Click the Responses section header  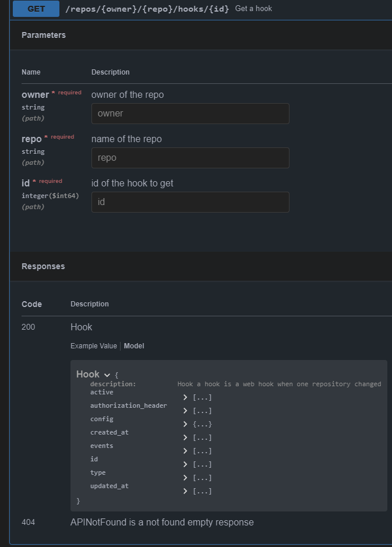click(43, 266)
